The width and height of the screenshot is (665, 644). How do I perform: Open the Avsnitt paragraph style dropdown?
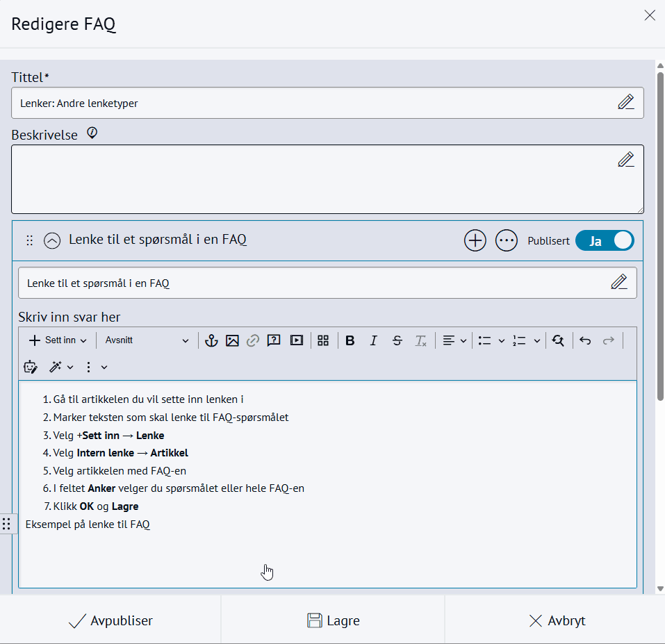coord(147,340)
